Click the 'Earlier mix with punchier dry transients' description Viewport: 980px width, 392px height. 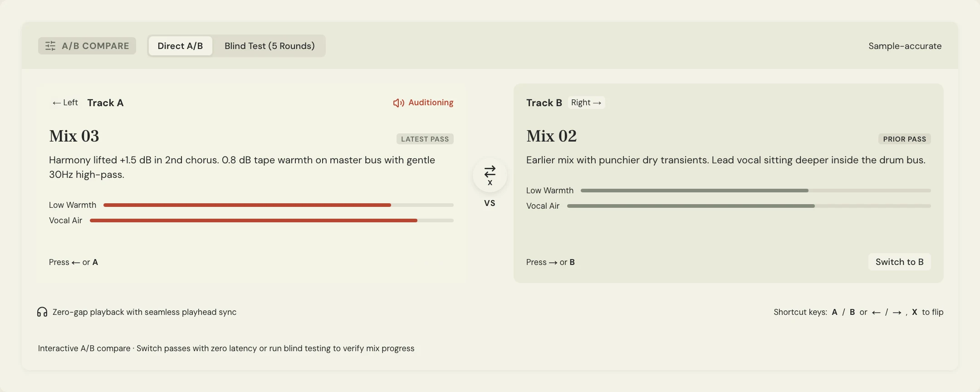click(x=726, y=160)
